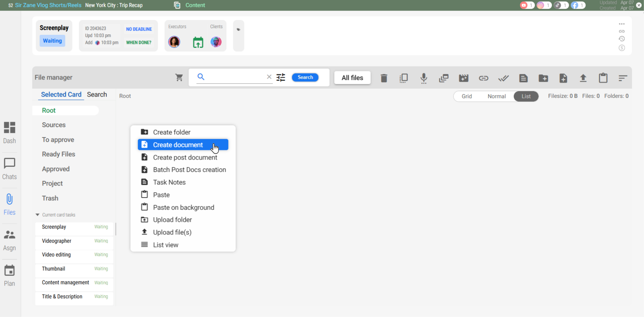Open search filter sliders icon
The image size is (644, 317).
pyautogui.click(x=281, y=78)
